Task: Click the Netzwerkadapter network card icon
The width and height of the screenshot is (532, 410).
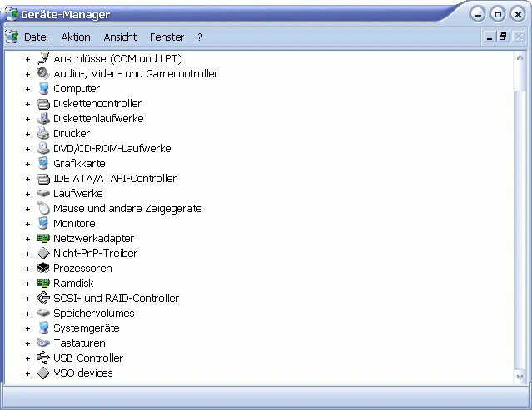Action: [43, 239]
